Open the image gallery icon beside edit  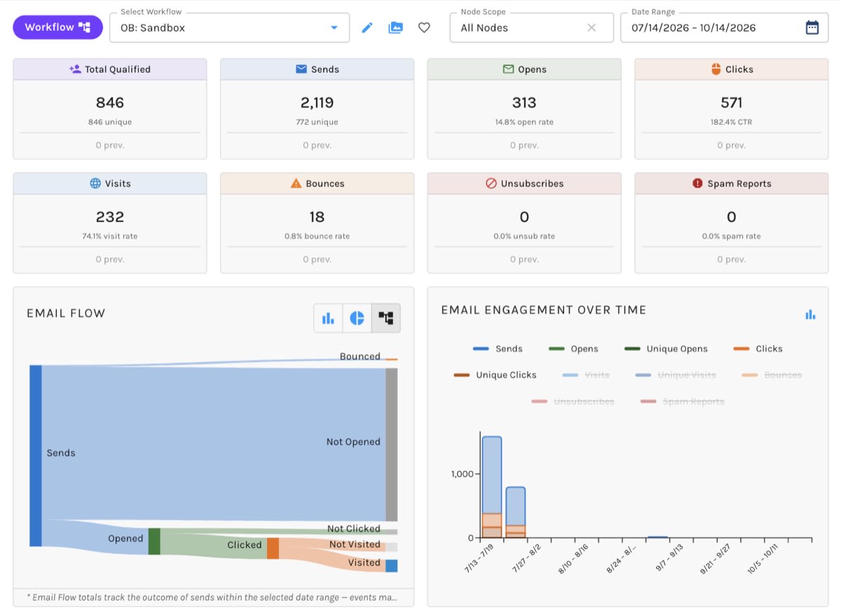click(x=396, y=28)
